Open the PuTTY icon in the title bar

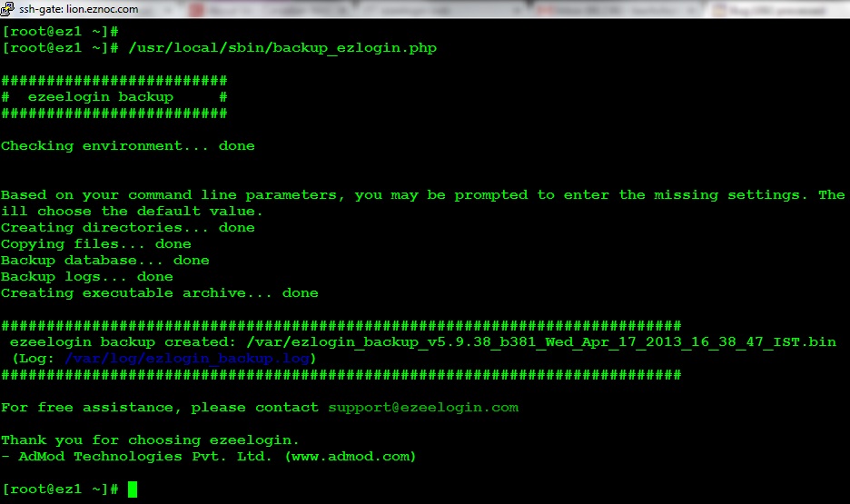7,9
